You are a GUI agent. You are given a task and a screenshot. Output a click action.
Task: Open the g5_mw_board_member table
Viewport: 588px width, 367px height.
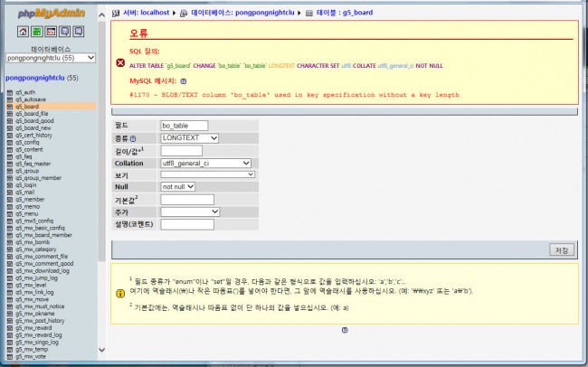tap(44, 235)
